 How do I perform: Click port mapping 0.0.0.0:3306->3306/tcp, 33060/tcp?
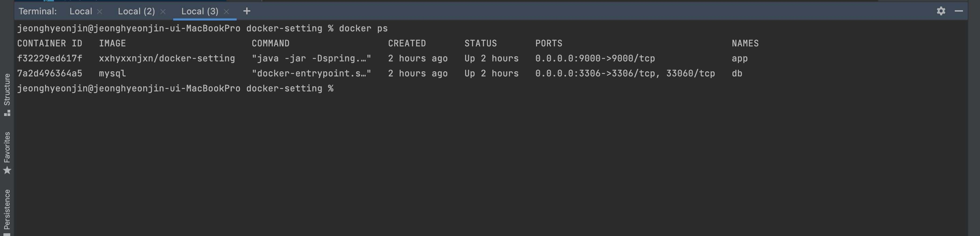click(x=625, y=73)
